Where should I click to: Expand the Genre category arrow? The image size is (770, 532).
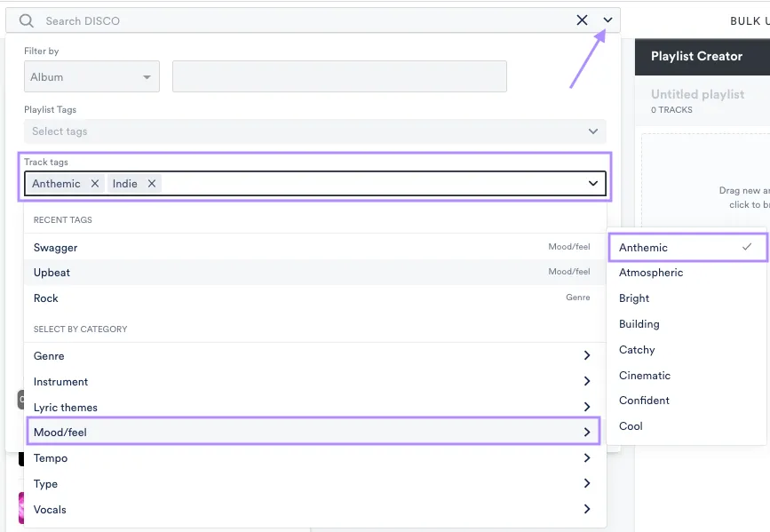(x=587, y=356)
